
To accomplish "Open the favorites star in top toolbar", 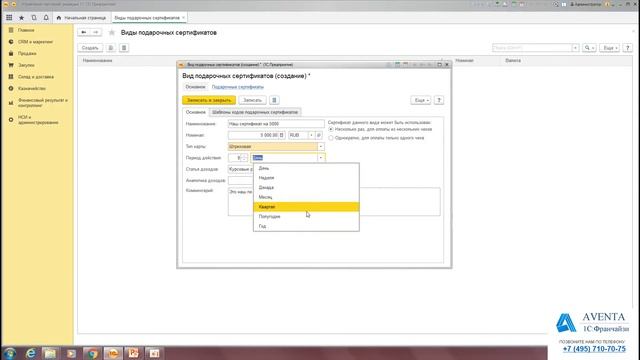I will point(22,18).
